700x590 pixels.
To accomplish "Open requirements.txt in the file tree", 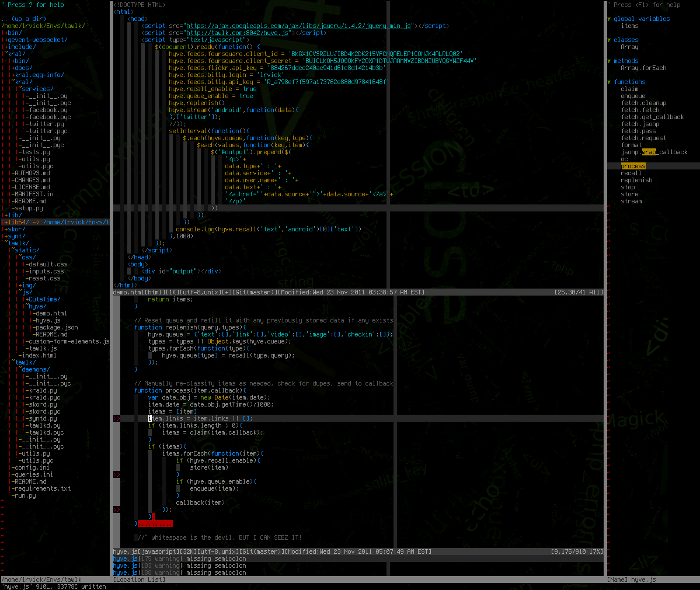I will click(43, 488).
